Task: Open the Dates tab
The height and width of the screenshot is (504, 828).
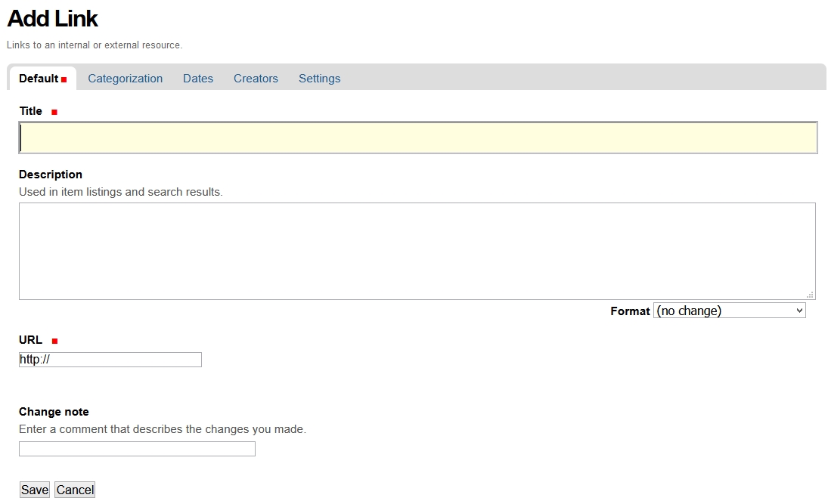Action: point(198,79)
